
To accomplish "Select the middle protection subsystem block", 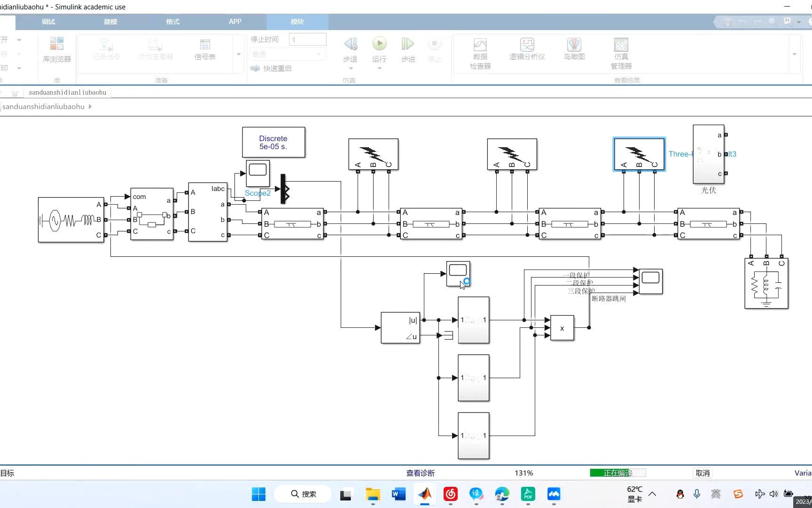I will pos(474,378).
